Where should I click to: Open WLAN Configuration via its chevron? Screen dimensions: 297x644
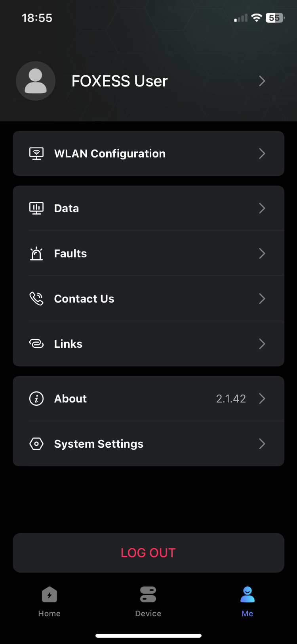click(x=262, y=153)
